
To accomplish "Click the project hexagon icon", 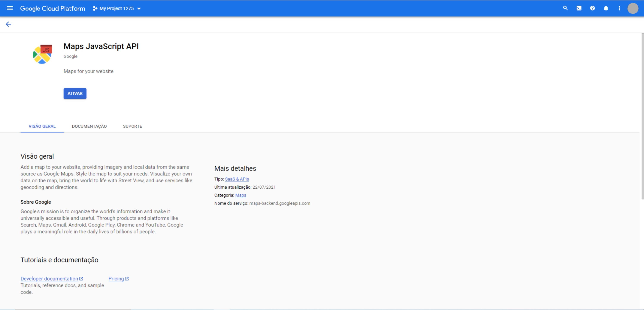I will (95, 8).
